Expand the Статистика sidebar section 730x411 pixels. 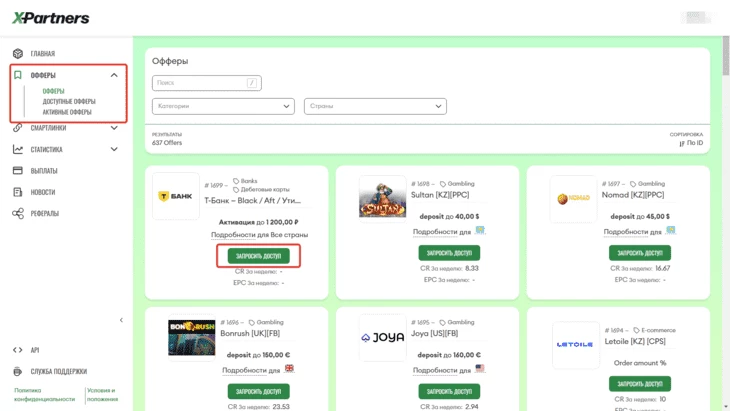coord(114,149)
